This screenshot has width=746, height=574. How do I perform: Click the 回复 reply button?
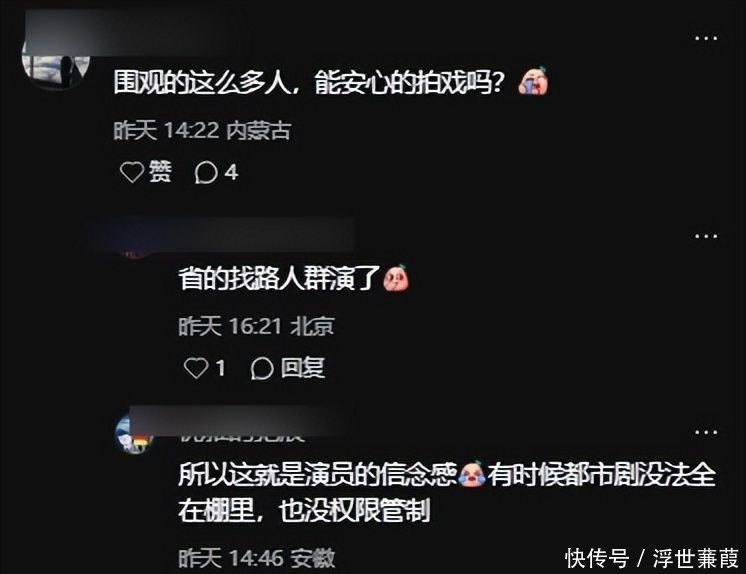click(303, 367)
